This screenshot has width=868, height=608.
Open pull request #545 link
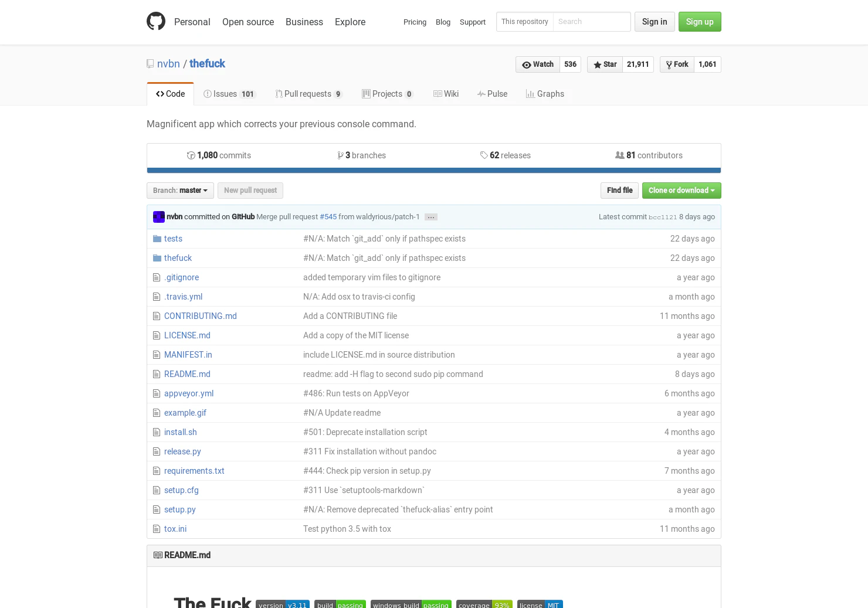[x=328, y=217]
